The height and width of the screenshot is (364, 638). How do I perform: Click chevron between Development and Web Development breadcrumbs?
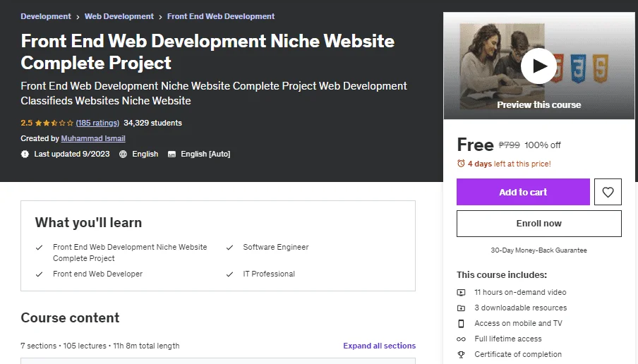(x=78, y=17)
